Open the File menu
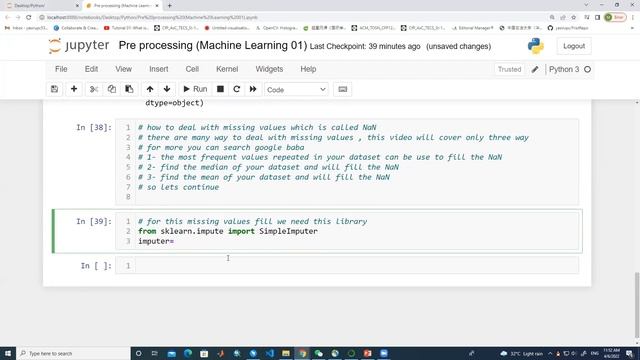 pyautogui.click(x=61, y=69)
